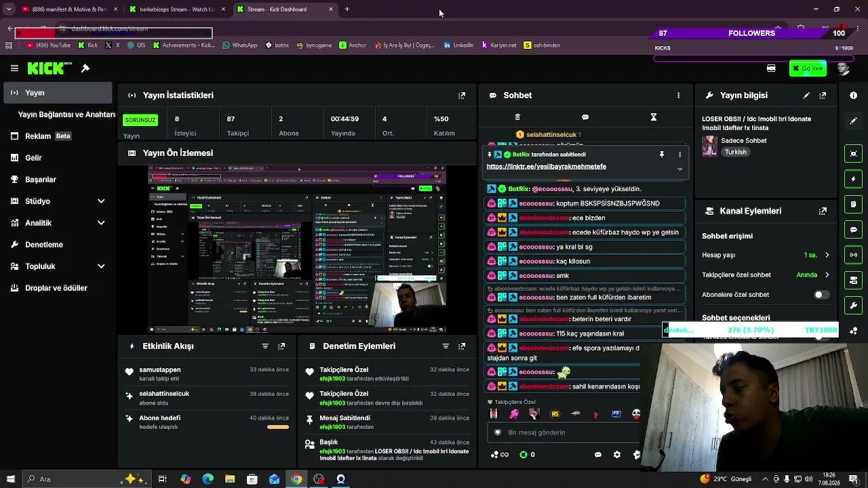This screenshot has width=868, height=488.
Task: Open File Explorer from the taskbar
Action: [x=230, y=479]
